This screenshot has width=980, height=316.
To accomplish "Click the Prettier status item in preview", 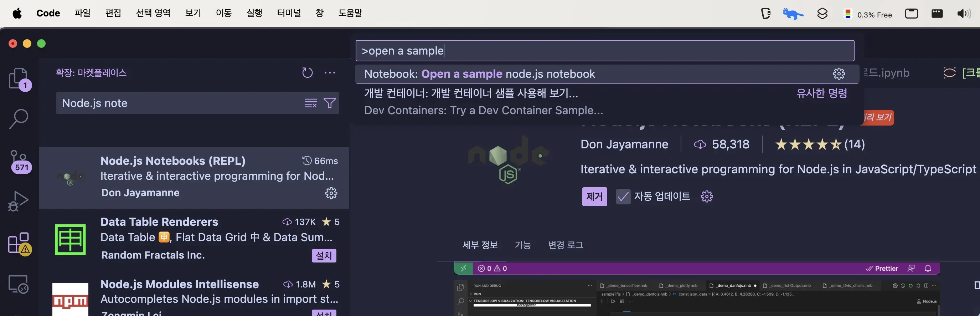I will (x=882, y=269).
